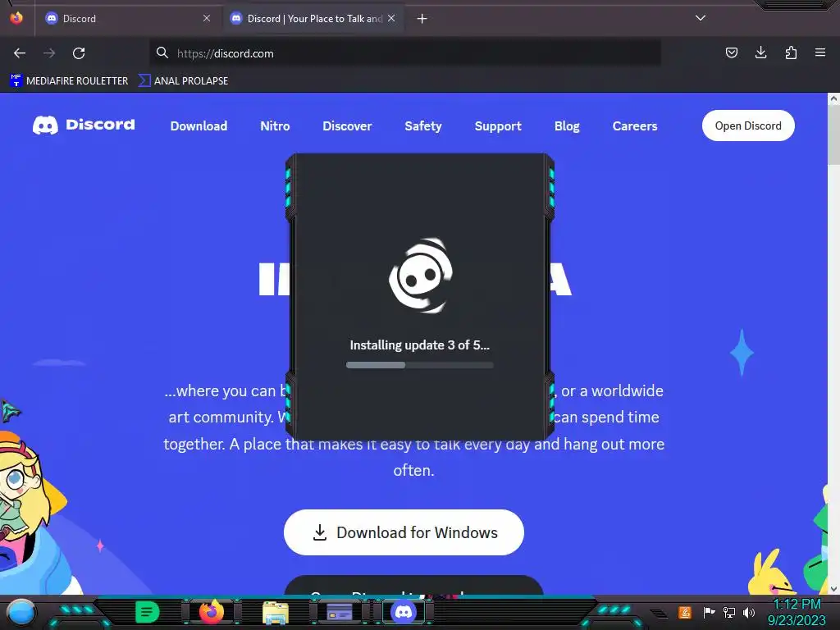Switch to the first Discord tab
Screen dimensions: 840x630
(x=126, y=18)
